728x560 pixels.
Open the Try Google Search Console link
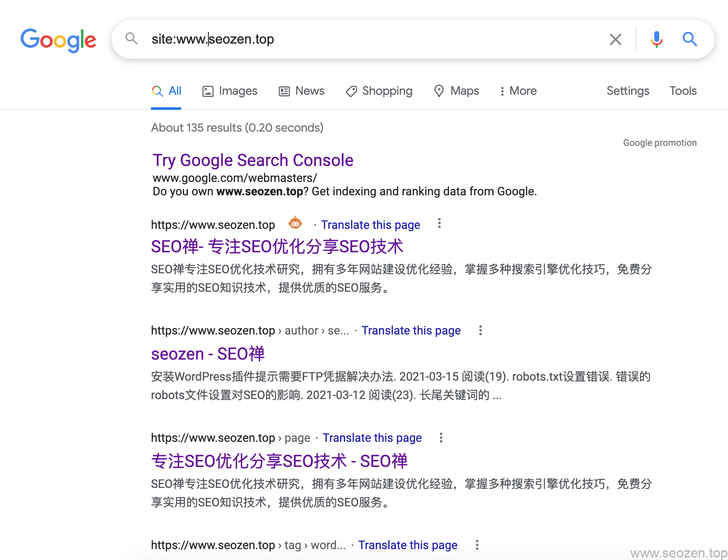click(x=252, y=160)
